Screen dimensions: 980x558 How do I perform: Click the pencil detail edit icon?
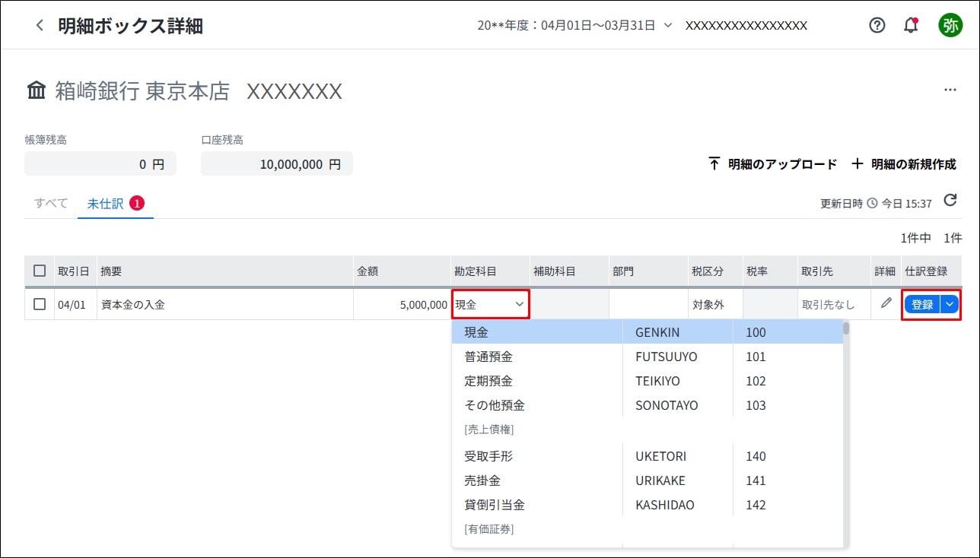point(886,303)
